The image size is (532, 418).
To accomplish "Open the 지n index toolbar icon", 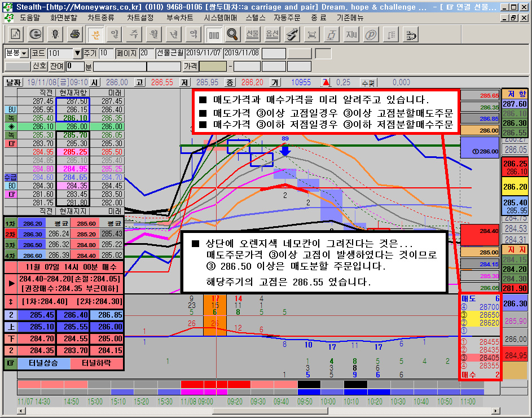I will coord(351,34).
